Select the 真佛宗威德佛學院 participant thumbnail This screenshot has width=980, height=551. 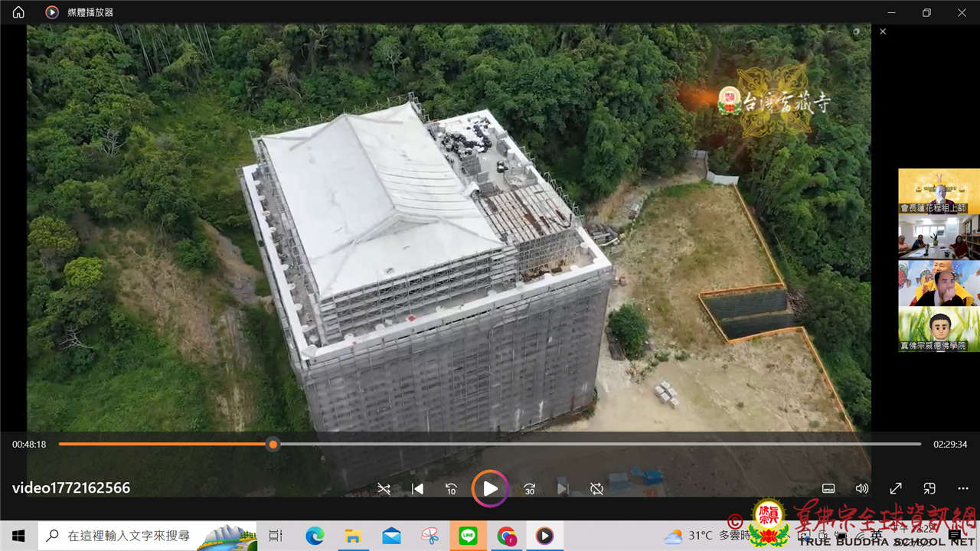(939, 329)
